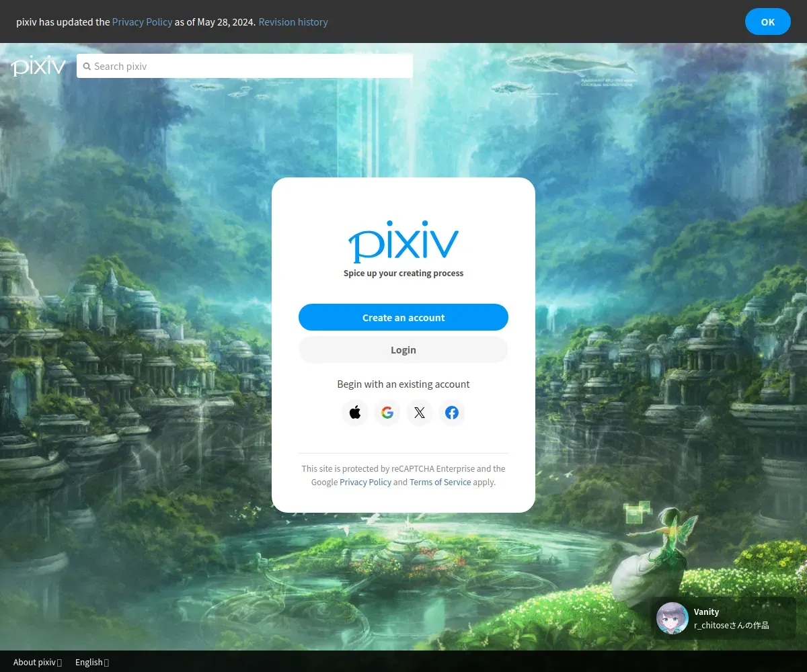
Task: Open Google Privacy Policy link in card
Action: (x=365, y=482)
